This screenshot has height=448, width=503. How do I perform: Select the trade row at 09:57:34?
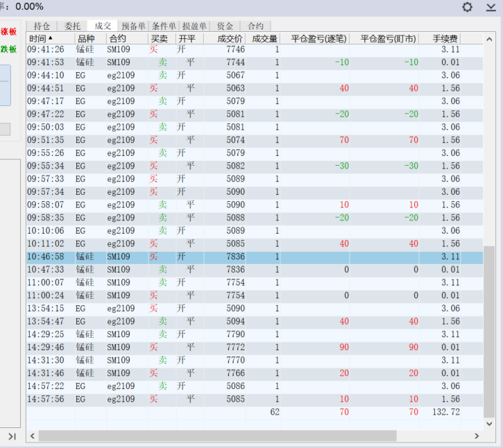[x=255, y=192]
